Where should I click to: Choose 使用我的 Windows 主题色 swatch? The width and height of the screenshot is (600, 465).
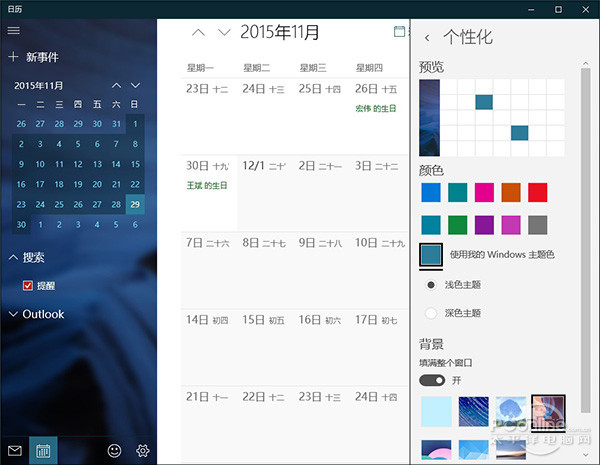click(431, 255)
